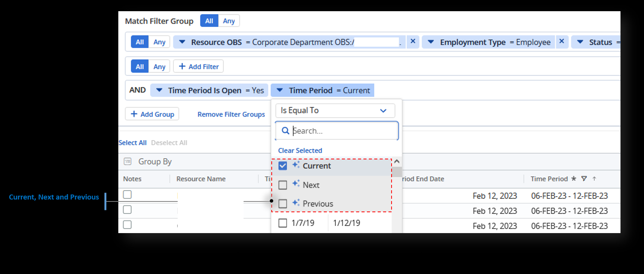The height and width of the screenshot is (274, 644).
Task: Click sparkle icon next to Current option
Action: point(296,165)
